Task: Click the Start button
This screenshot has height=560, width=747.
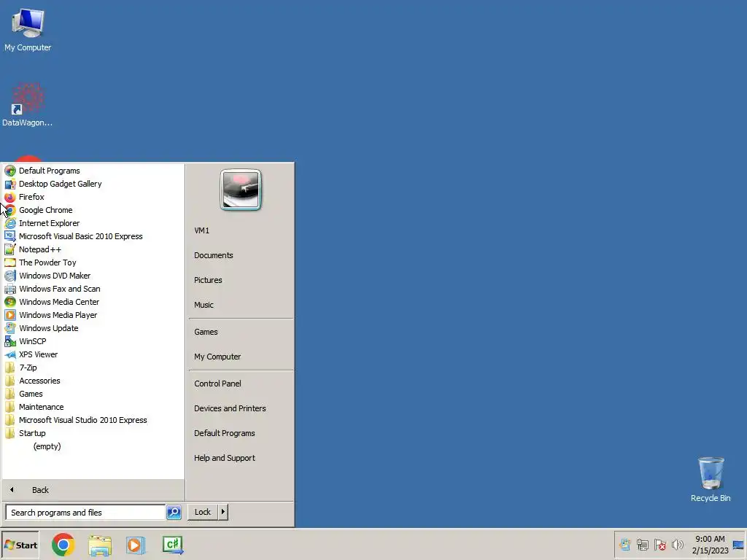Action: coord(20,545)
